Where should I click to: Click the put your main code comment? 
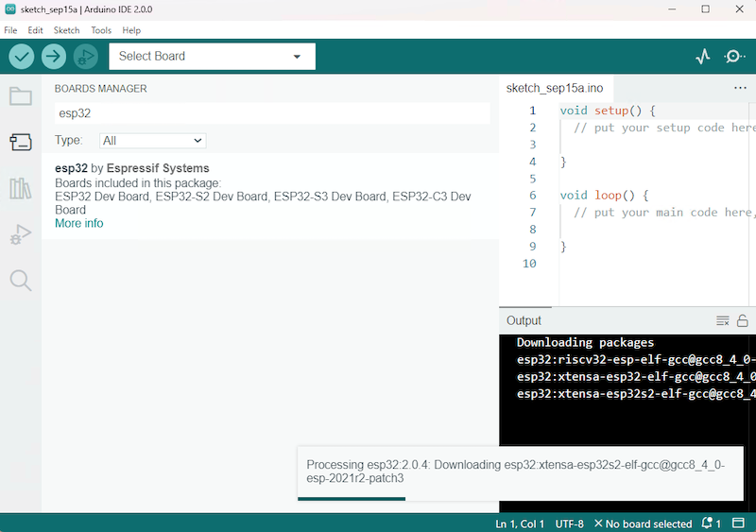pyautogui.click(x=664, y=213)
